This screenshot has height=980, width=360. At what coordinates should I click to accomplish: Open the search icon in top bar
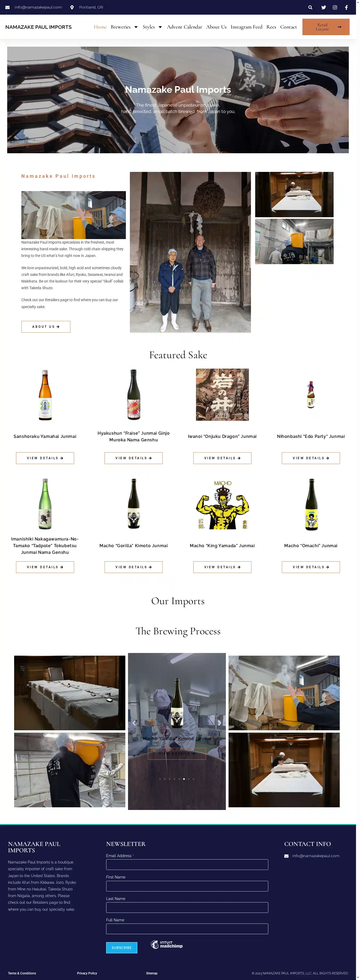click(x=310, y=7)
